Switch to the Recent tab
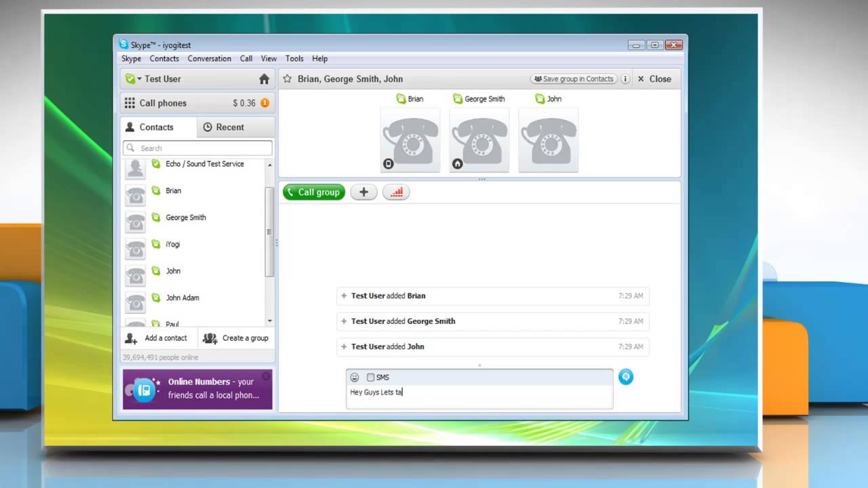 coord(236,127)
